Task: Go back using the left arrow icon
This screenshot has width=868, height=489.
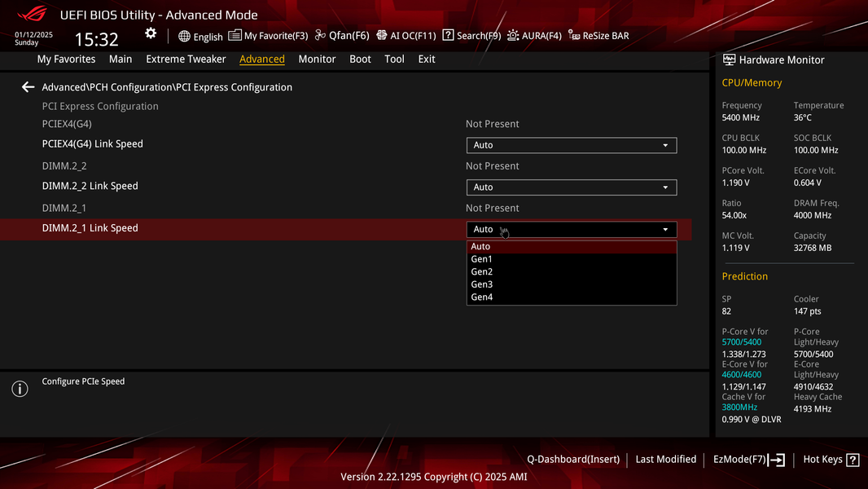Action: point(28,87)
